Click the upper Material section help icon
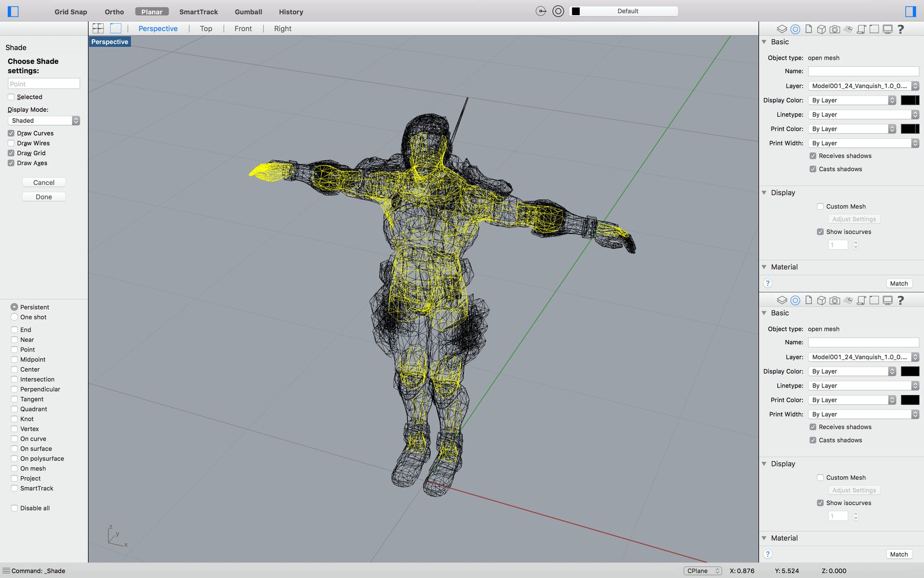The height and width of the screenshot is (578, 924). 768,283
